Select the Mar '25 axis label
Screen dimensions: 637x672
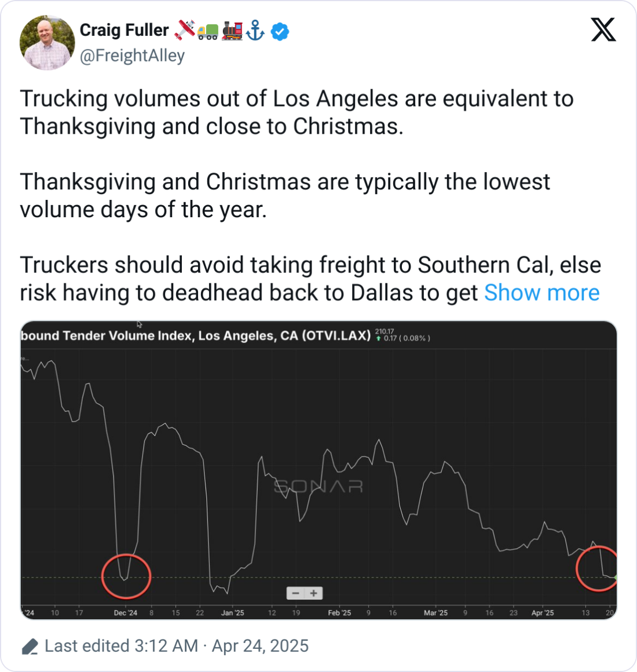click(x=435, y=613)
